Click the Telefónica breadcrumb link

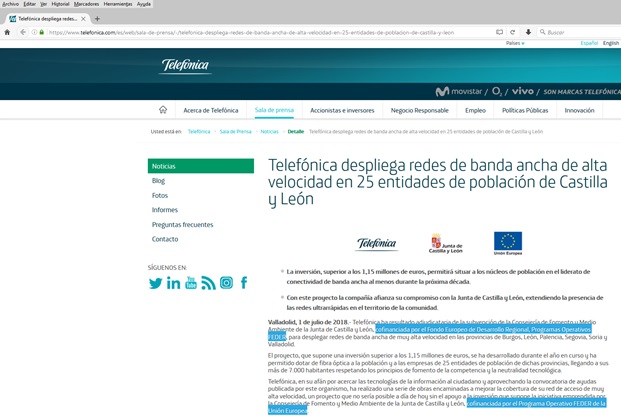[x=199, y=132]
